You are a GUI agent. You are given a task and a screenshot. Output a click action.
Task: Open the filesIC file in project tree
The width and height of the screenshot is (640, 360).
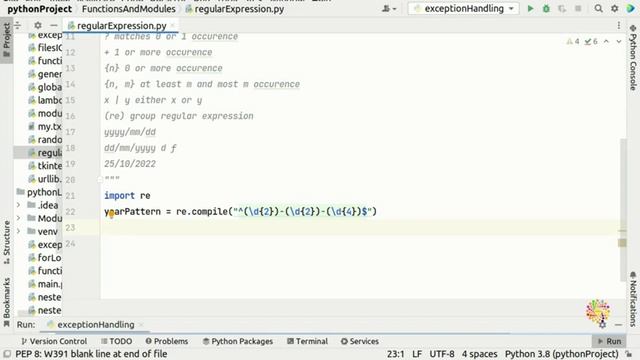coord(45,48)
